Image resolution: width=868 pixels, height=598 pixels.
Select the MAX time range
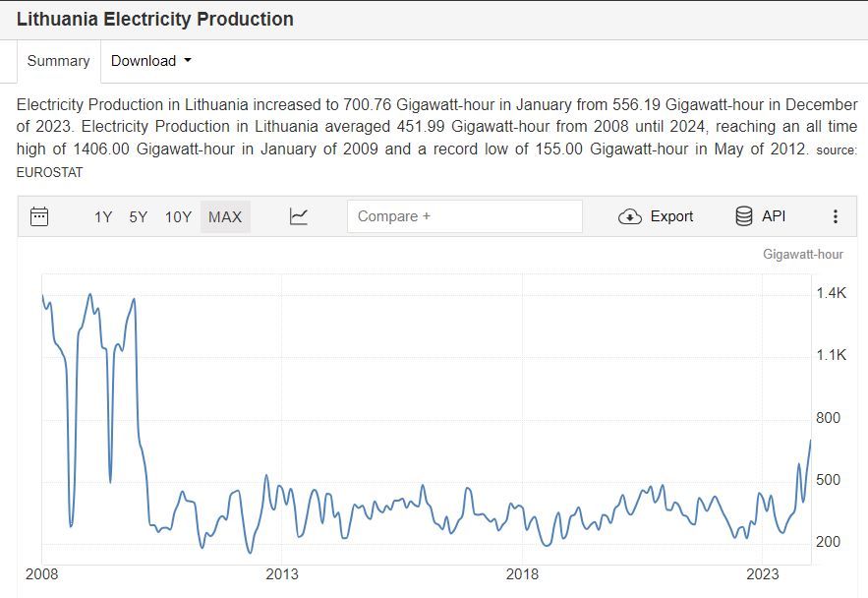(225, 216)
